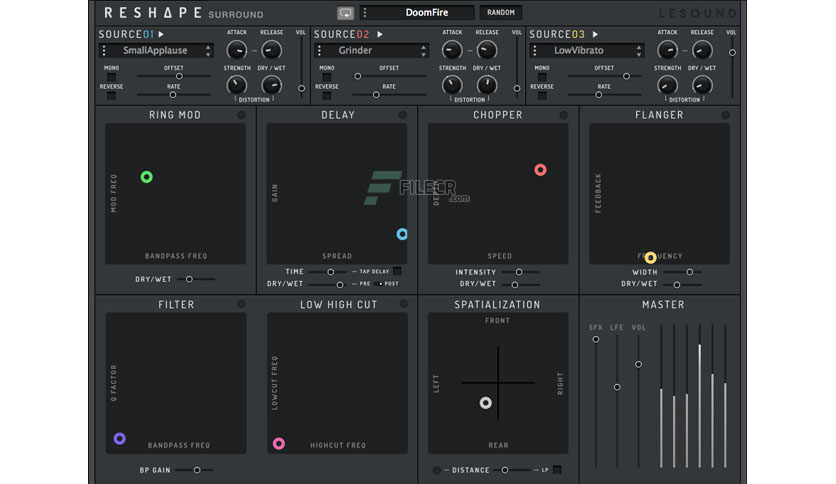Click Source 03 distortion Dry/Wet knob

[702, 85]
